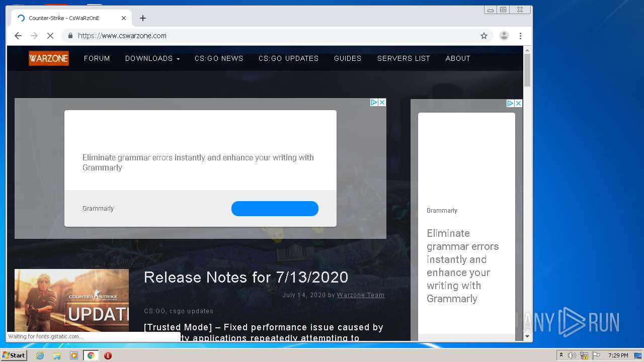The image size is (644, 362).
Task: Open network tray icon
Action: click(x=584, y=355)
